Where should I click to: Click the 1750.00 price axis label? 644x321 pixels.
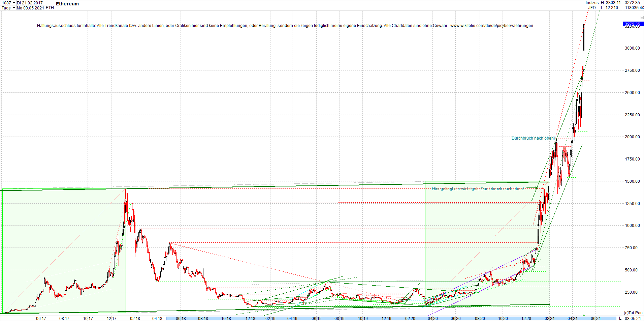click(633, 159)
